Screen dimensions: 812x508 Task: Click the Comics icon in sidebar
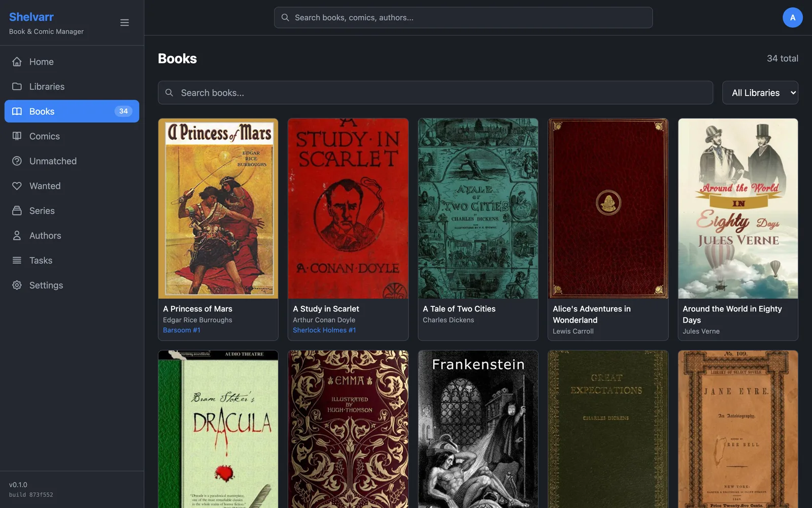[17, 136]
